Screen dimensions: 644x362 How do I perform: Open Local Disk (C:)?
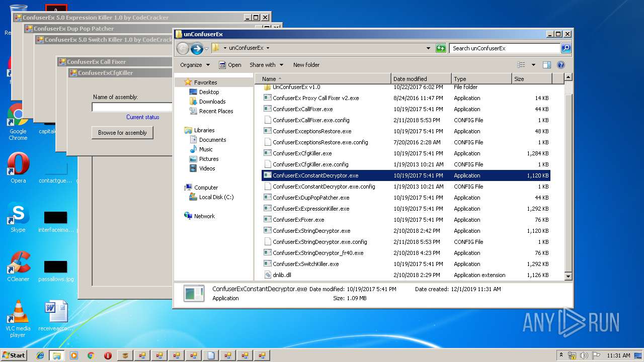[x=216, y=197]
